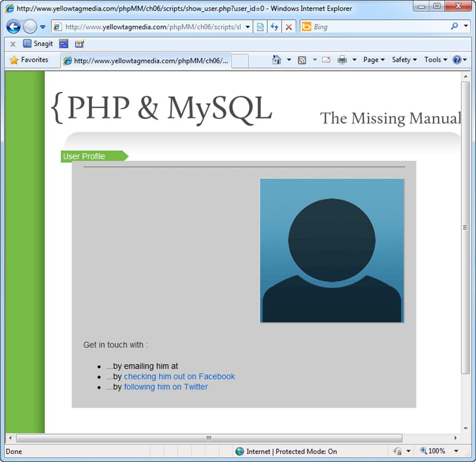
Task: Click the Read Mail icon
Action: [326, 60]
